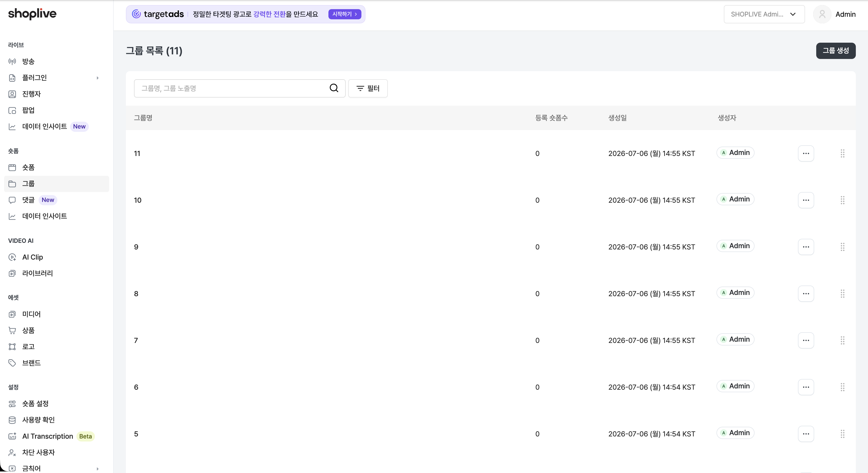Open the more options menu for group 6

[806, 387]
